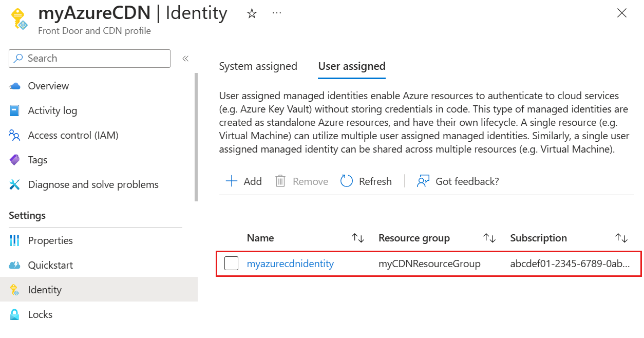Open the Overview blade icon
Image resolution: width=644 pixels, height=338 pixels.
coord(16,86)
